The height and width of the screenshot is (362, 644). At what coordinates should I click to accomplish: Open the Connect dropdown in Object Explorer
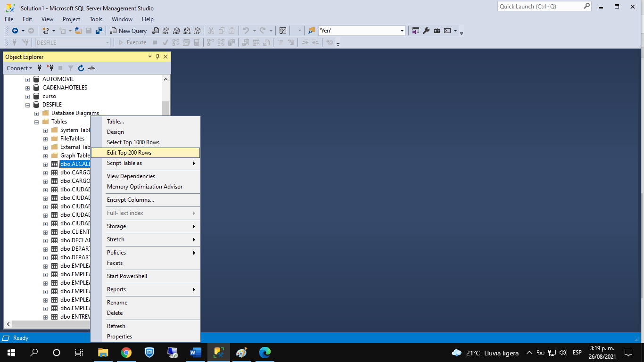point(19,68)
